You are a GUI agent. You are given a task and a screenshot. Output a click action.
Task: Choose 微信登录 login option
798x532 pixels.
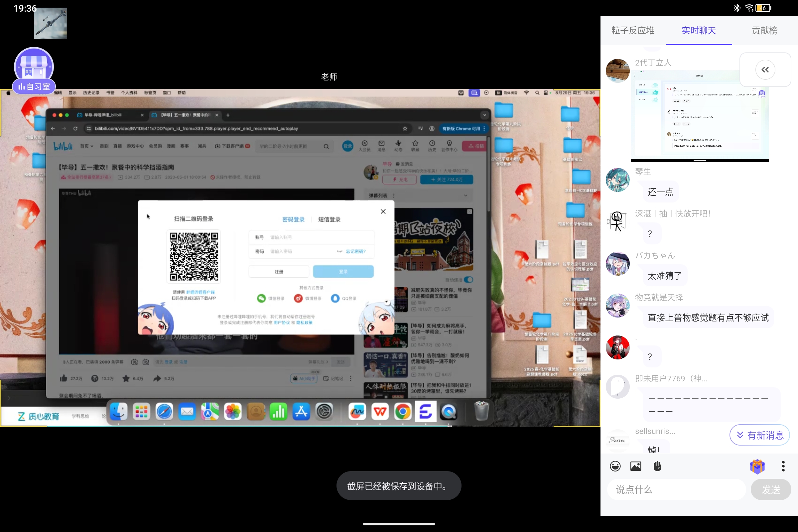[271, 298]
